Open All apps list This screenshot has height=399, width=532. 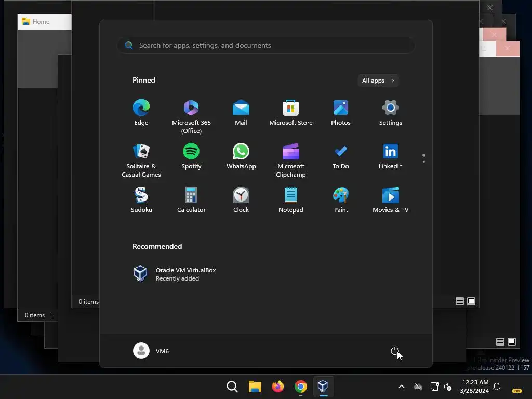378,81
